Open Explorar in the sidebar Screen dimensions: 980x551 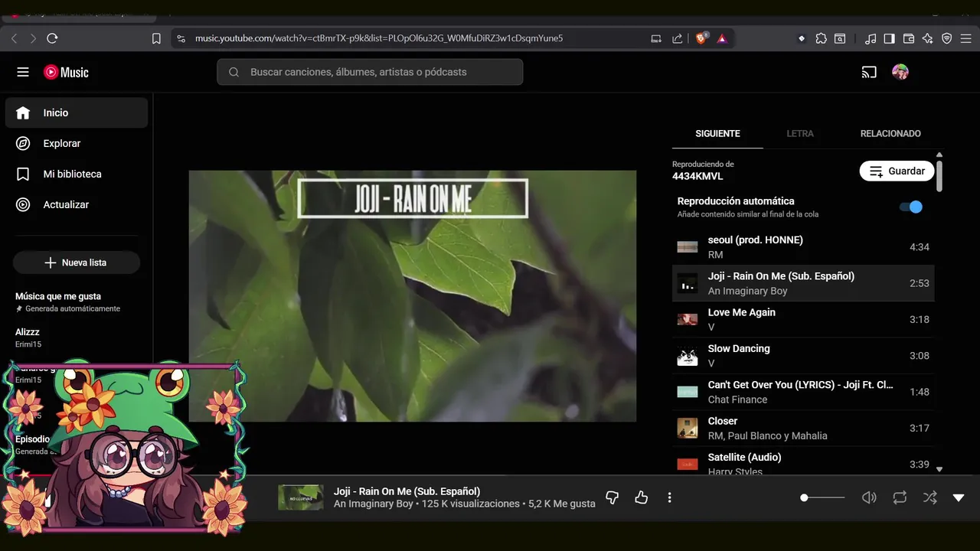[77, 143]
